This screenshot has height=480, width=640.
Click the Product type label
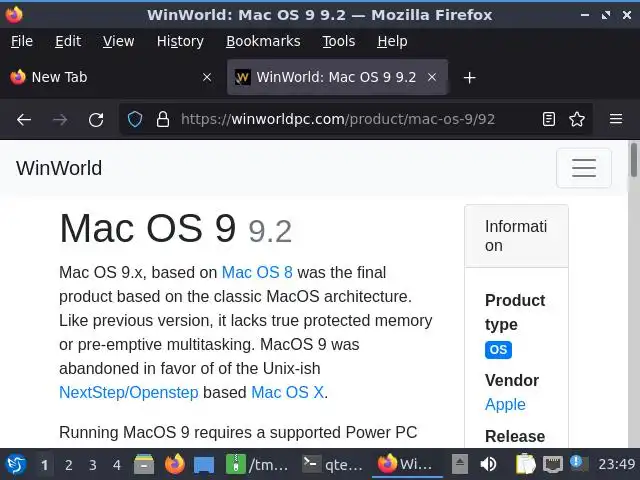click(515, 312)
